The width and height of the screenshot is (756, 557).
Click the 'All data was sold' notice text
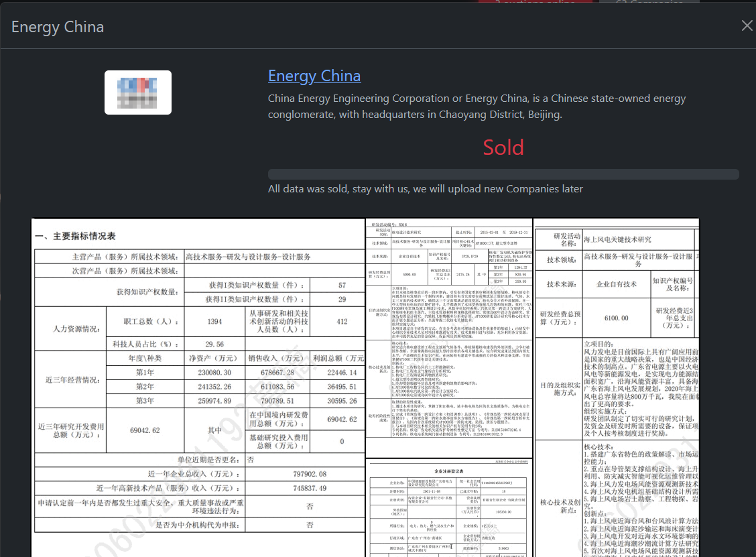point(425,188)
